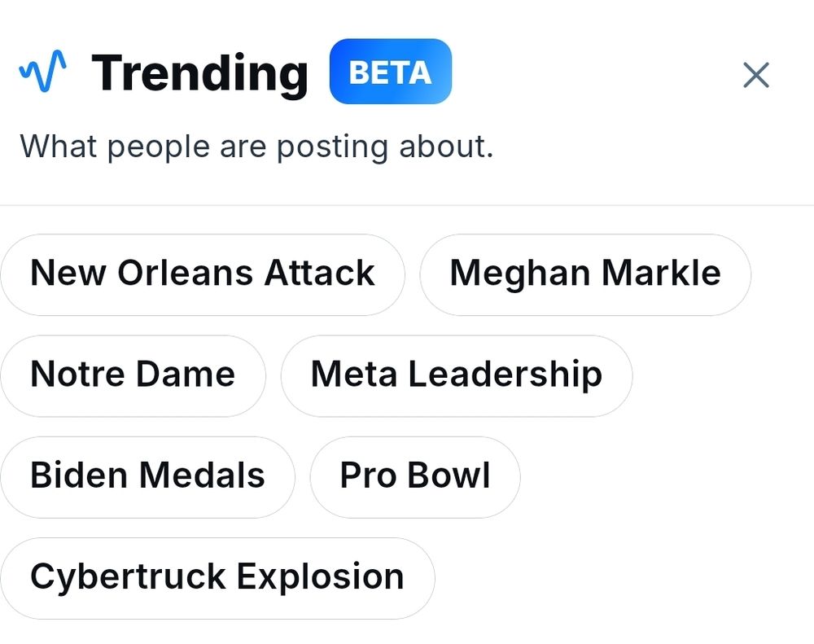View posts about Meta Leadership
Viewport: 814px width, 644px height.
tap(456, 375)
